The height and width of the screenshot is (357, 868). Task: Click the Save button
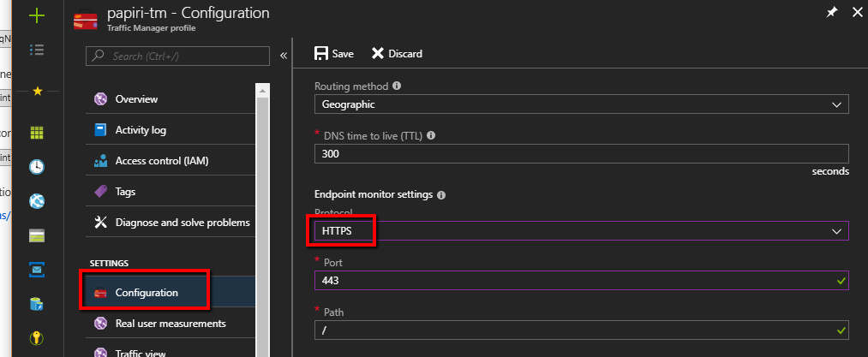coord(334,54)
